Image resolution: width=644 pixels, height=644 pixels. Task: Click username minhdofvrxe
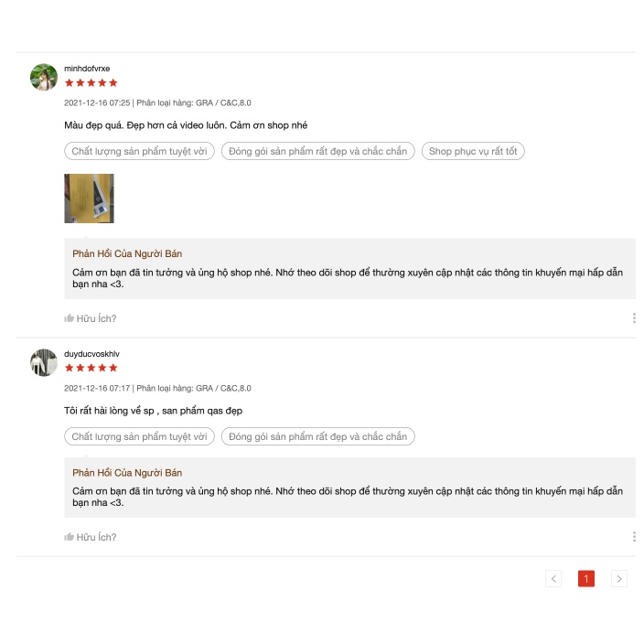pos(87,69)
